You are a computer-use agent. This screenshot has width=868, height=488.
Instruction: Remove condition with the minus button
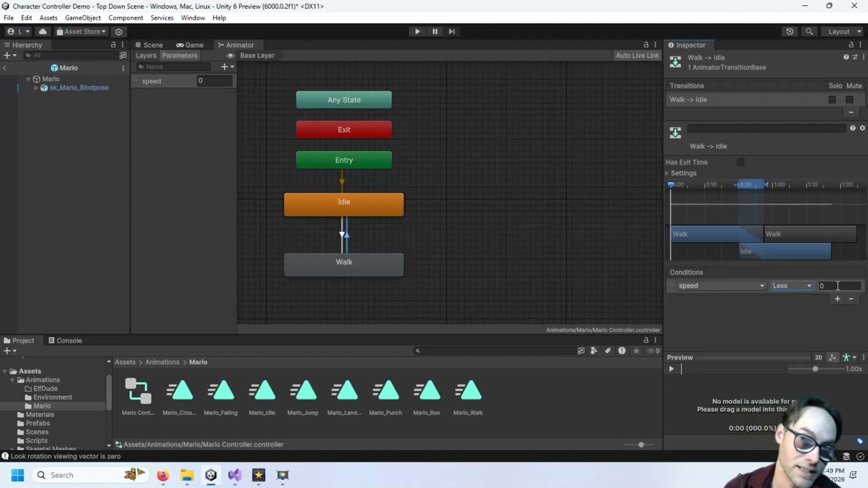pos(851,299)
